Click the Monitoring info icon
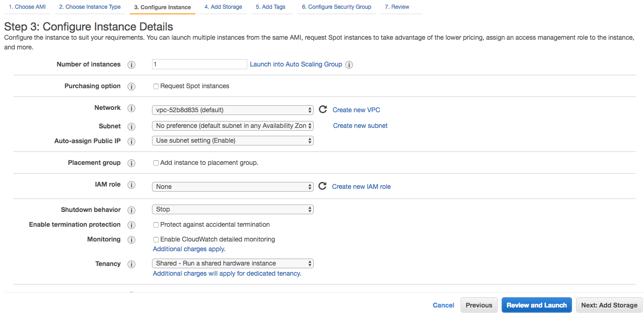 pos(131,240)
